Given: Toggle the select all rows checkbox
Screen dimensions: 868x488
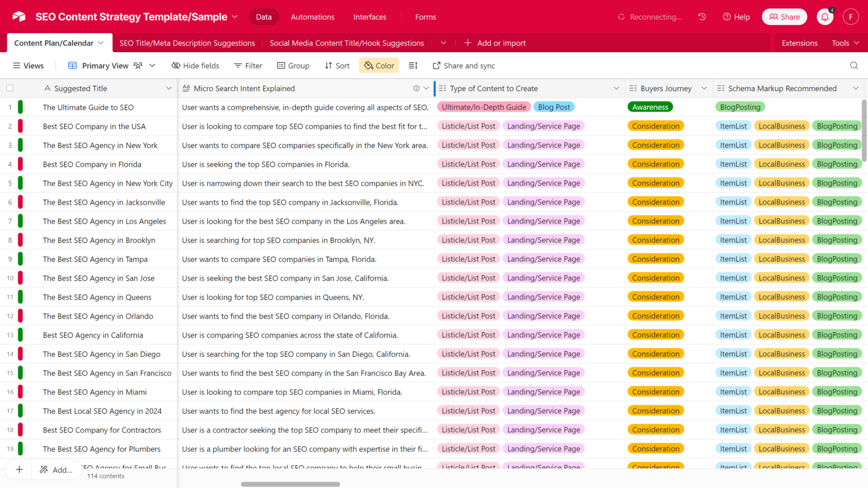Looking at the screenshot, I should tap(10, 88).
